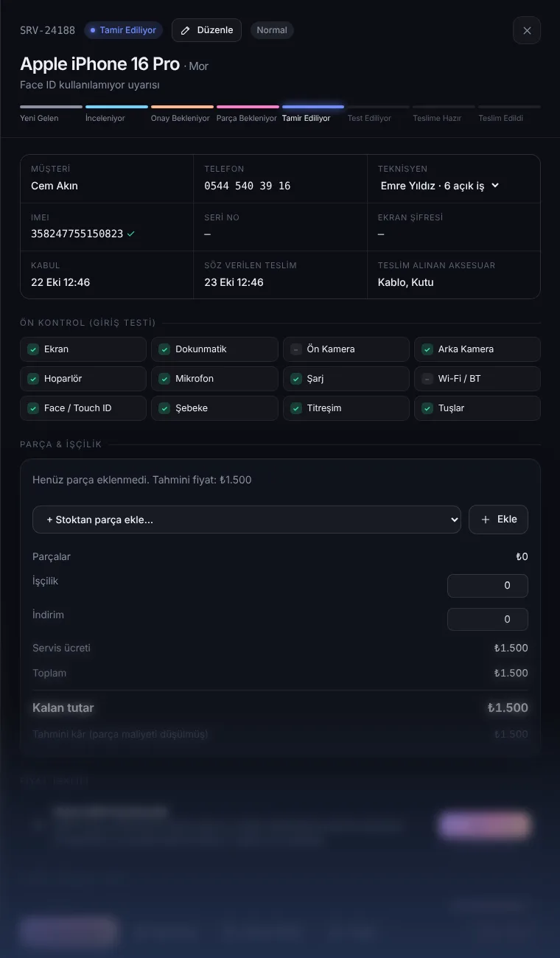Toggle the Wi-Fi / BT check item
The image size is (560, 958).
point(477,379)
